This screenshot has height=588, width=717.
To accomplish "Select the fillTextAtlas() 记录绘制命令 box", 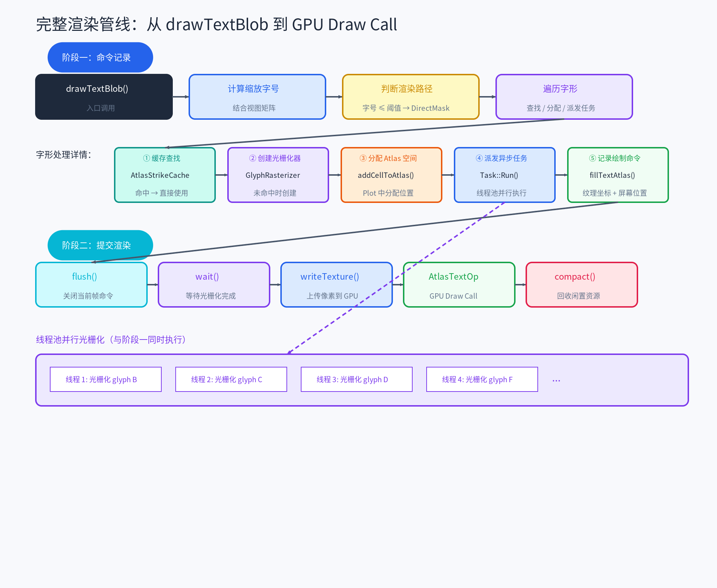I will point(617,175).
